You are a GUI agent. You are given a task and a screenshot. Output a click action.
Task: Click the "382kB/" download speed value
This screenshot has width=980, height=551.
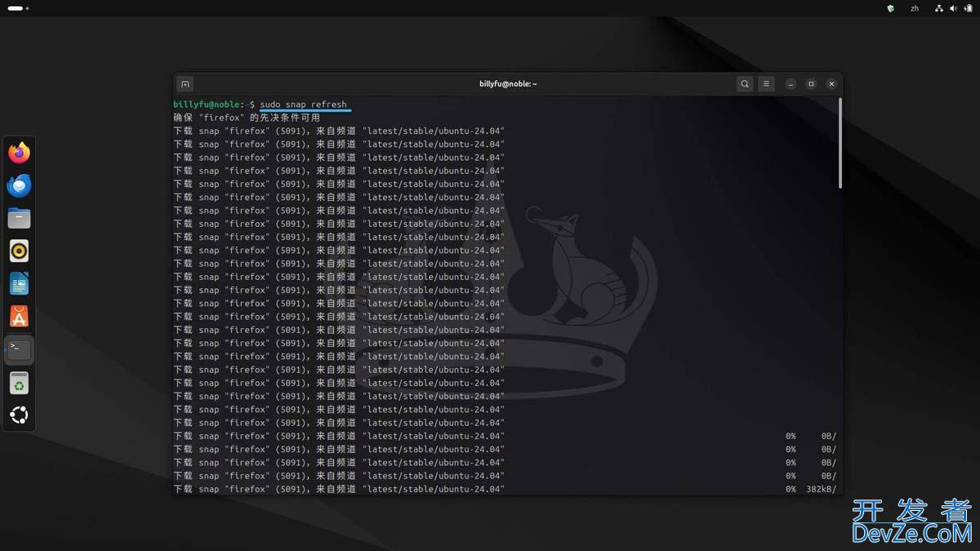[821, 489]
